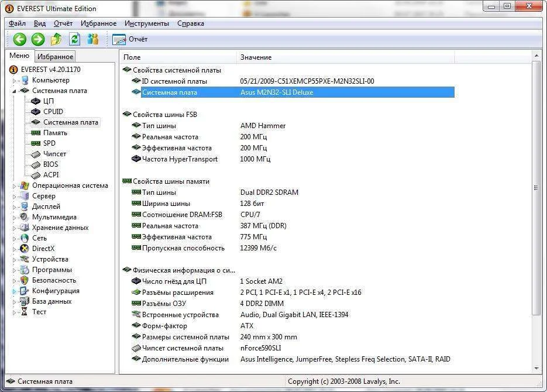Click the Устройства devices icon
The height and width of the screenshot is (392, 547).
tap(25, 259)
